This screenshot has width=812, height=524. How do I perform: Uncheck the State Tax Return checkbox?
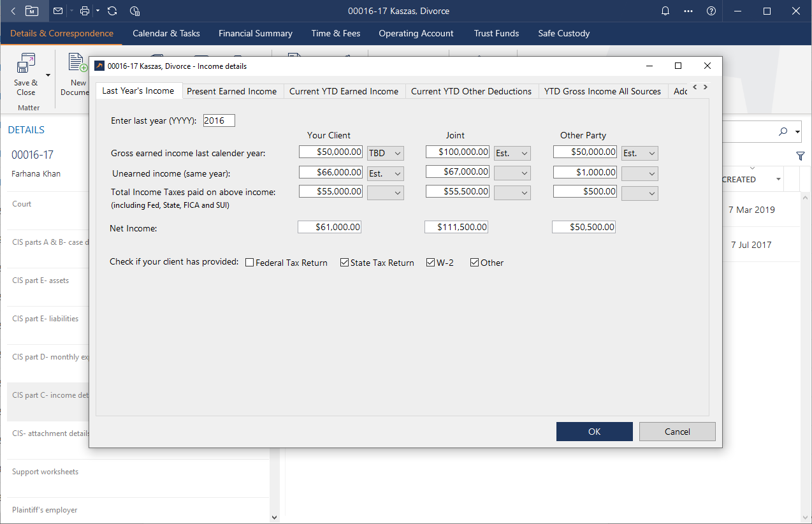pyautogui.click(x=345, y=263)
